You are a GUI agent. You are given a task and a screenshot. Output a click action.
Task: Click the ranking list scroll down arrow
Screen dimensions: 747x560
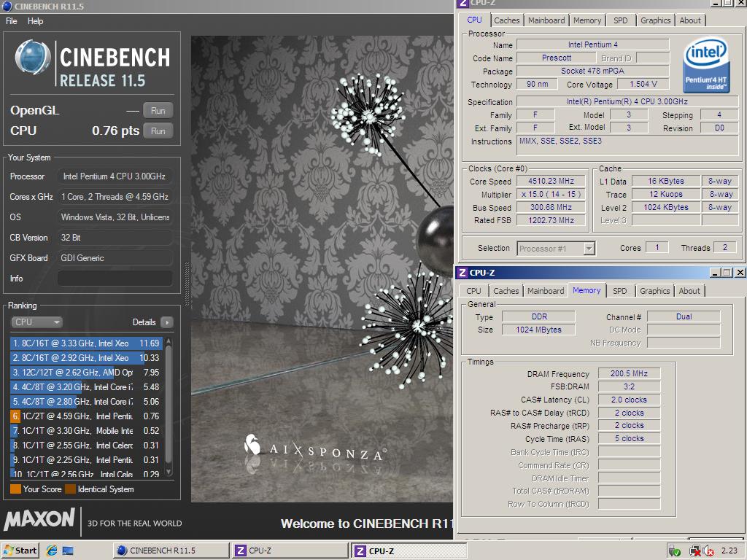[169, 472]
